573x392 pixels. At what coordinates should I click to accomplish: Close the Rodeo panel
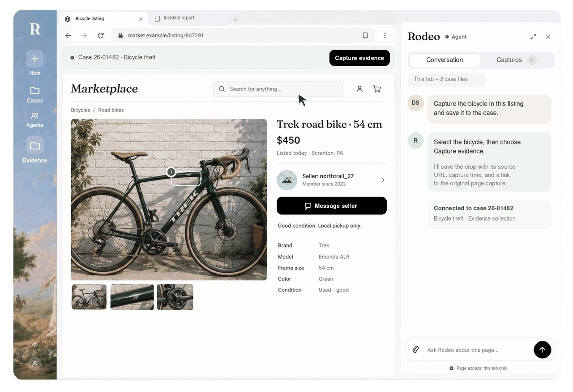(x=548, y=37)
